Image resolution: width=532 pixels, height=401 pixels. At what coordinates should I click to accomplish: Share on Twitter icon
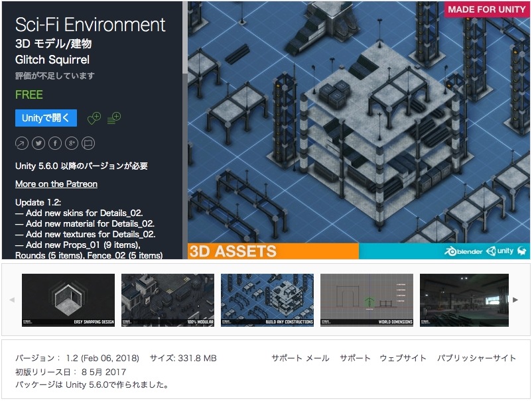pos(38,143)
